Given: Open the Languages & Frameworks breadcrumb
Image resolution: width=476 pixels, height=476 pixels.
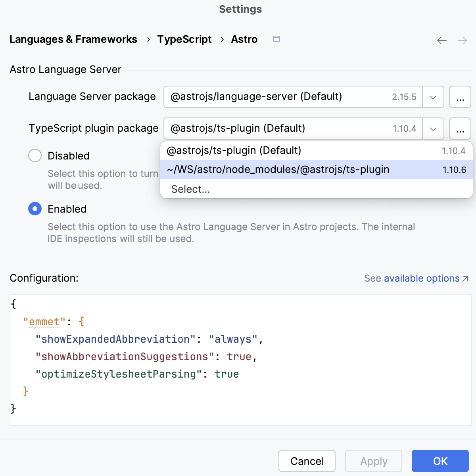Looking at the screenshot, I should point(73,39).
